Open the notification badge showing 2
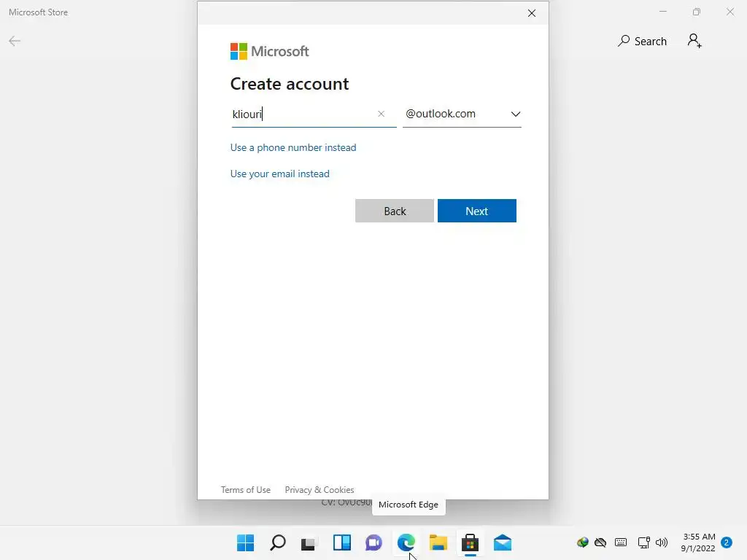The image size is (747, 560). coord(727,542)
